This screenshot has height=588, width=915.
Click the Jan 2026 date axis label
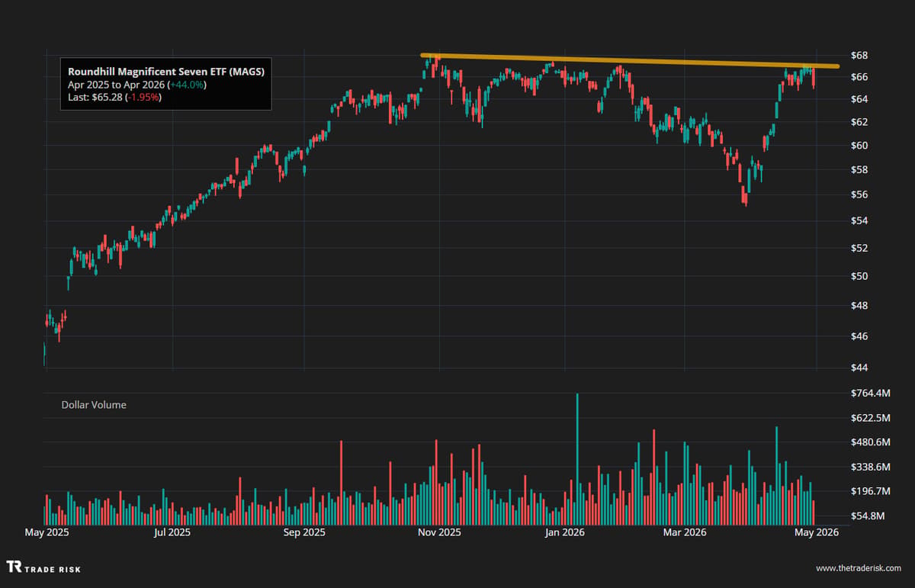pyautogui.click(x=564, y=532)
